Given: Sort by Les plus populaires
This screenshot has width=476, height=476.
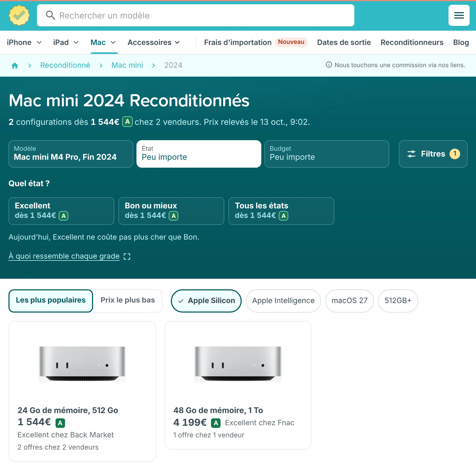Looking at the screenshot, I should click(51, 301).
